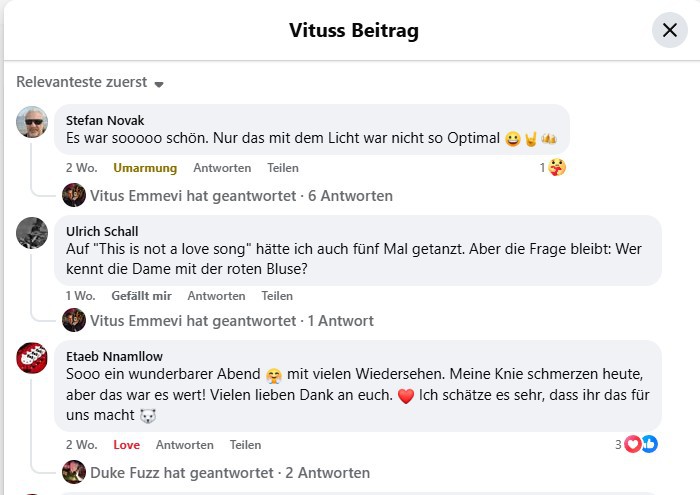Toggle Umarmung reaction on Stefan Novak's comment

click(145, 168)
